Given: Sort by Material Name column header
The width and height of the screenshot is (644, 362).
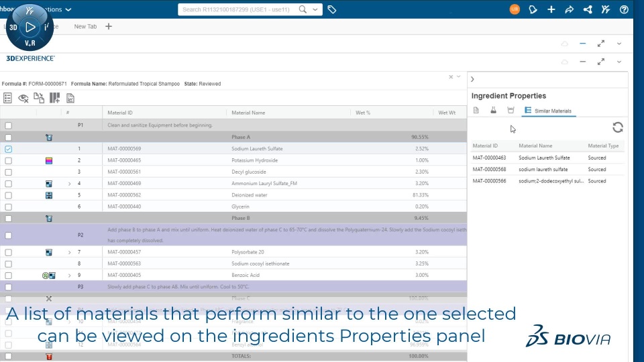Looking at the screenshot, I should [x=248, y=113].
